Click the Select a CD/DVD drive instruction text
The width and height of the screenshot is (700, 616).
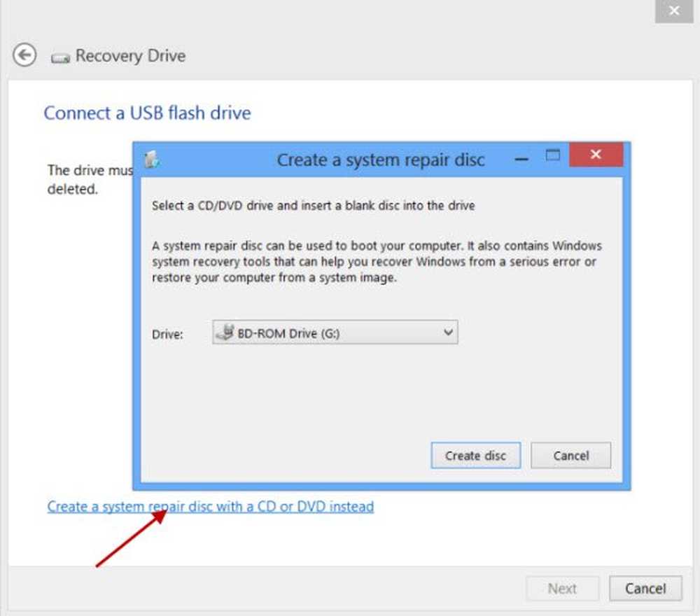[314, 206]
